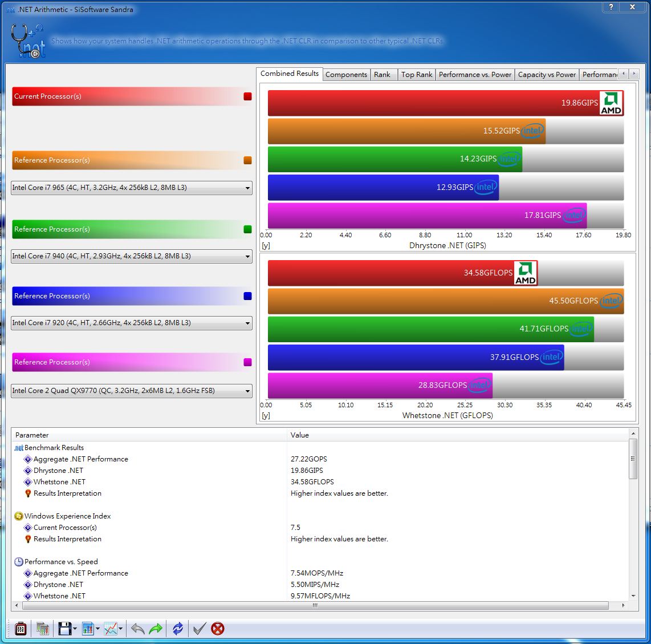Screen dimensions: 651x644
Task: Click the red Current Processor color swatch
Action: 247,96
